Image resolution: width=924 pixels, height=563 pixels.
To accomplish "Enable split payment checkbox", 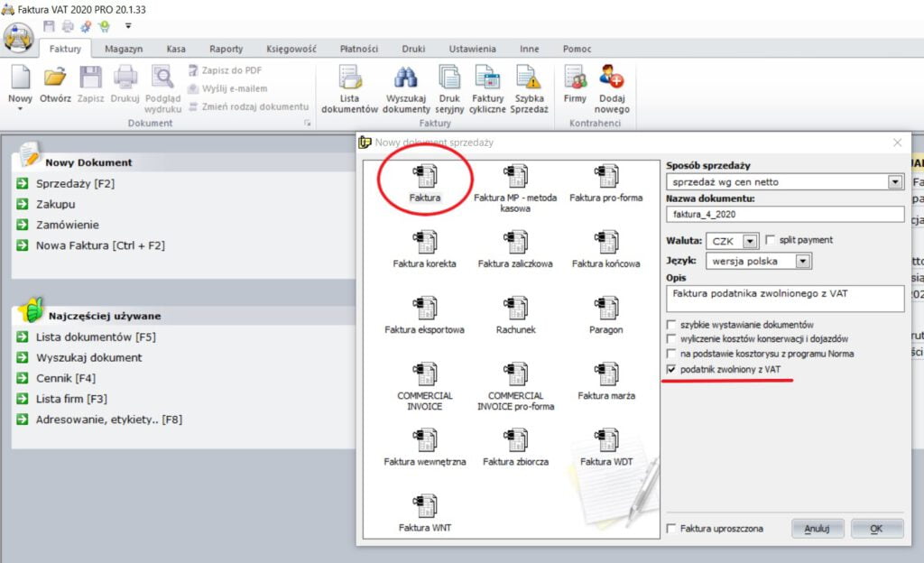I will click(x=771, y=240).
